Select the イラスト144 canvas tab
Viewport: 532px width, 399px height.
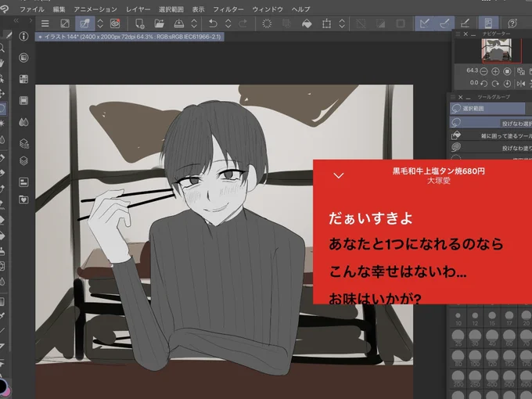[x=129, y=37]
